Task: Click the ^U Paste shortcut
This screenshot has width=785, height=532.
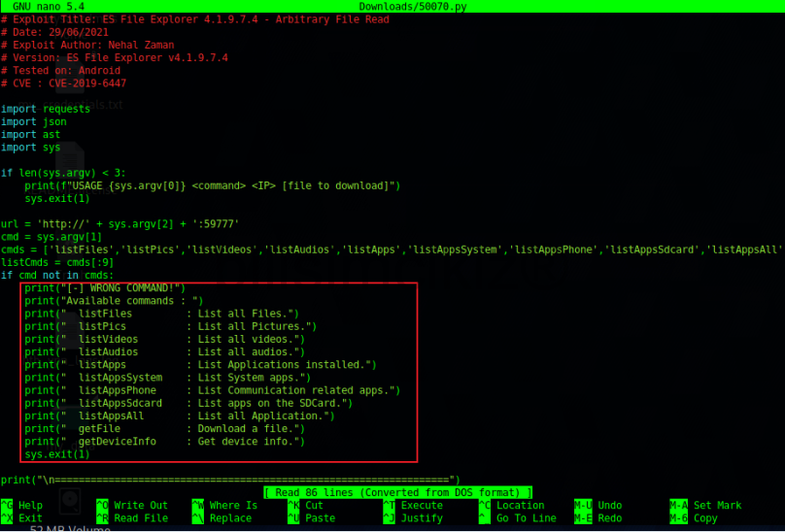Action: coord(312,518)
